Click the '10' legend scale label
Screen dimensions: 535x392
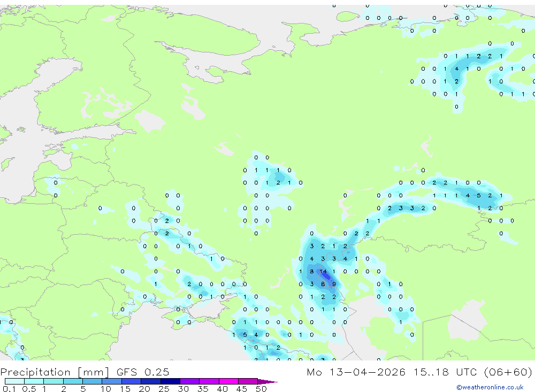point(106,389)
